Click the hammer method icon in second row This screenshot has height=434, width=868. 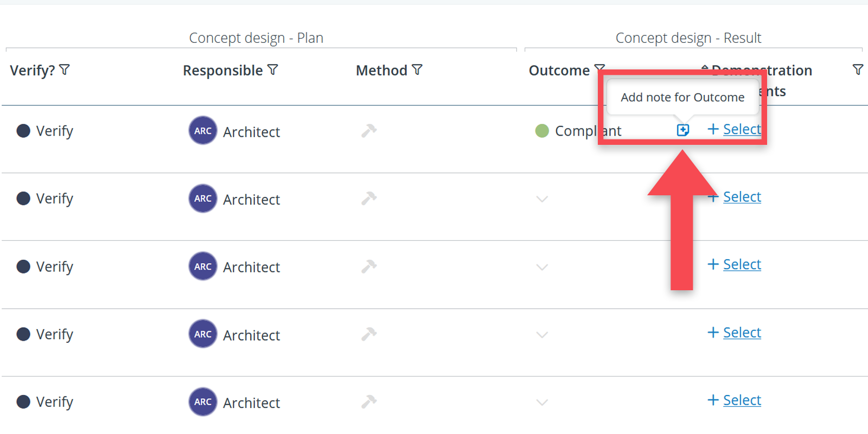click(x=369, y=199)
